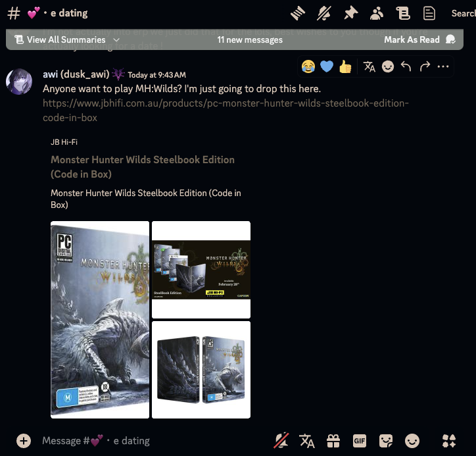Click the embed description Monster Hunter Wilds text
Image resolution: width=476 pixels, height=456 pixels.
(146, 199)
